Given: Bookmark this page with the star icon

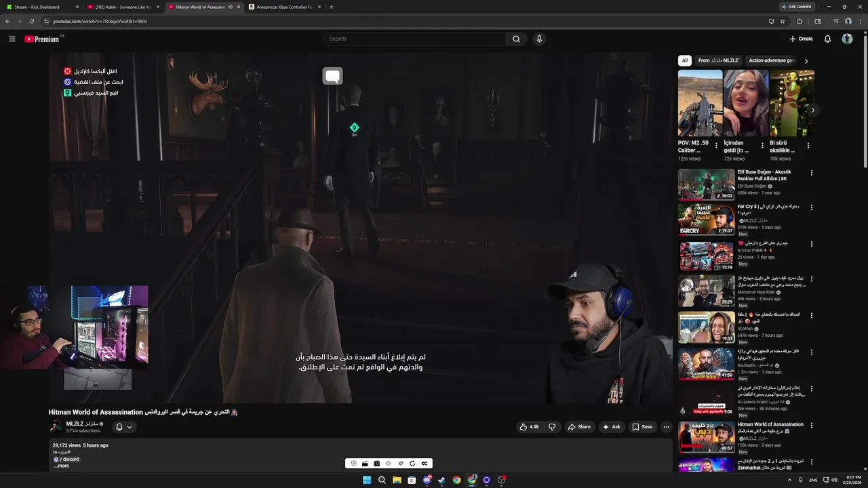Looking at the screenshot, I should tap(783, 21).
